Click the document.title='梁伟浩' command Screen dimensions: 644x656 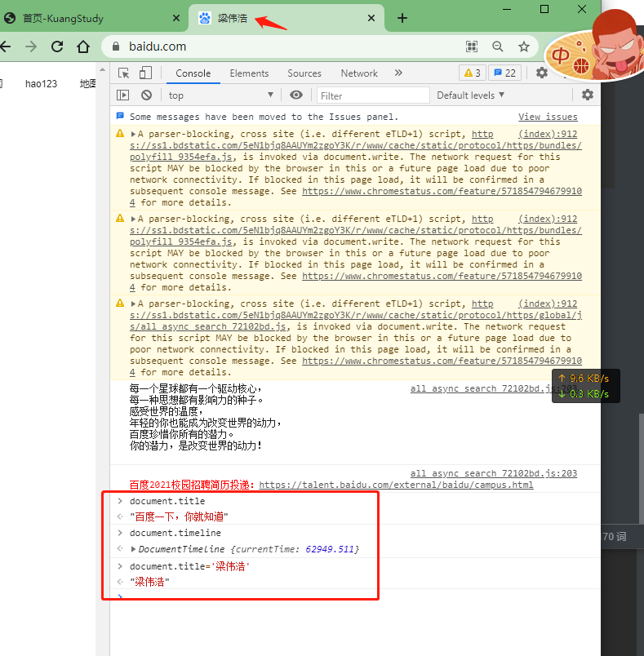pos(189,566)
